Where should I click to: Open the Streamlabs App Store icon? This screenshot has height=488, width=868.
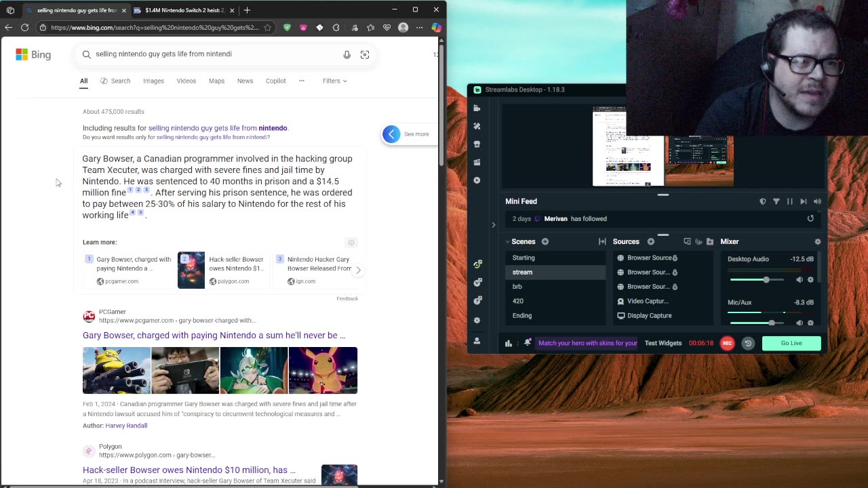[x=477, y=144]
